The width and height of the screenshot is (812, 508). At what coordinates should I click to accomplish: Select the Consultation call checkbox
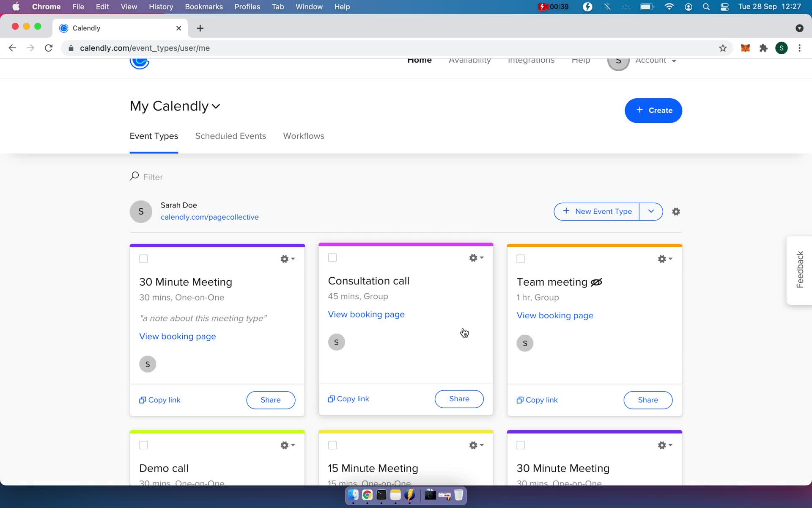tap(332, 258)
